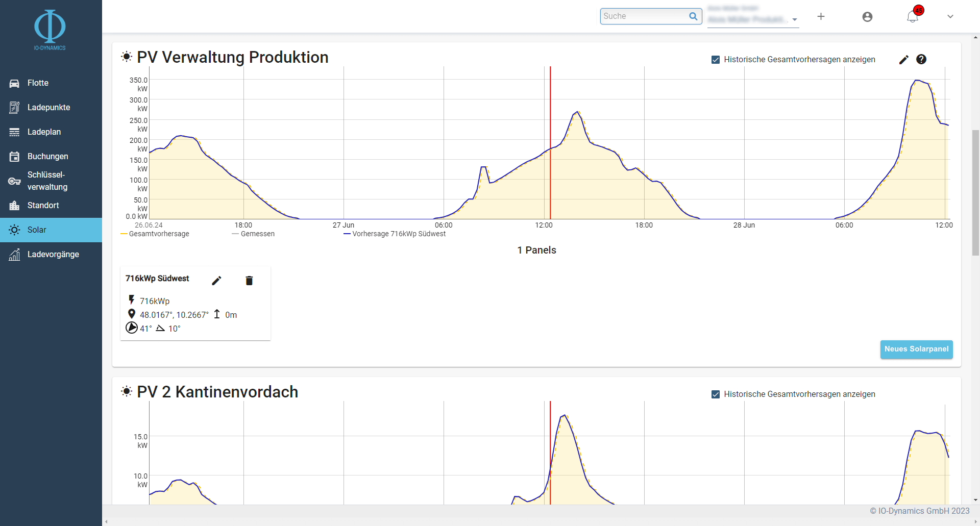Image resolution: width=980 pixels, height=526 pixels.
Task: Go to Ladevorgänge in the sidebar
Action: click(x=53, y=255)
